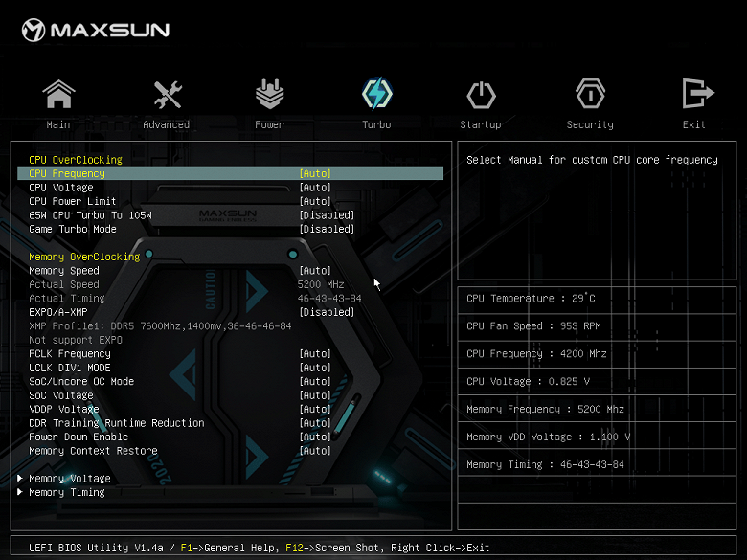Click the Power Down Enable Auto value

[315, 437]
